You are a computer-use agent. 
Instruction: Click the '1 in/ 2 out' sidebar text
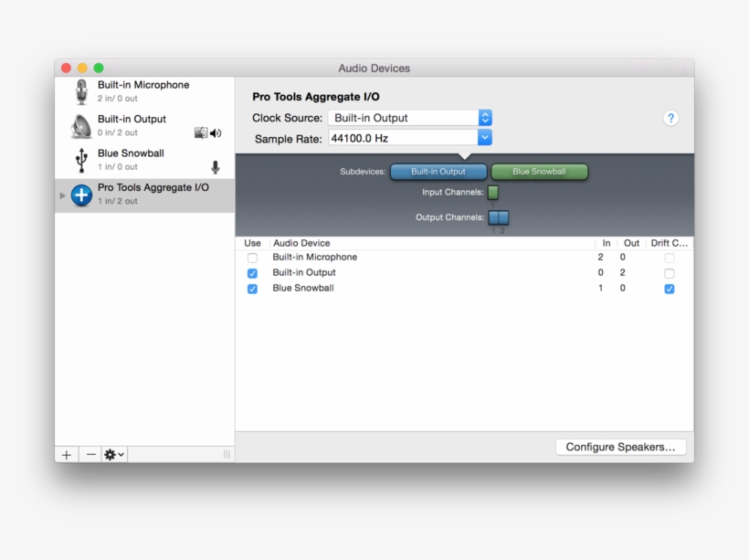tap(118, 201)
